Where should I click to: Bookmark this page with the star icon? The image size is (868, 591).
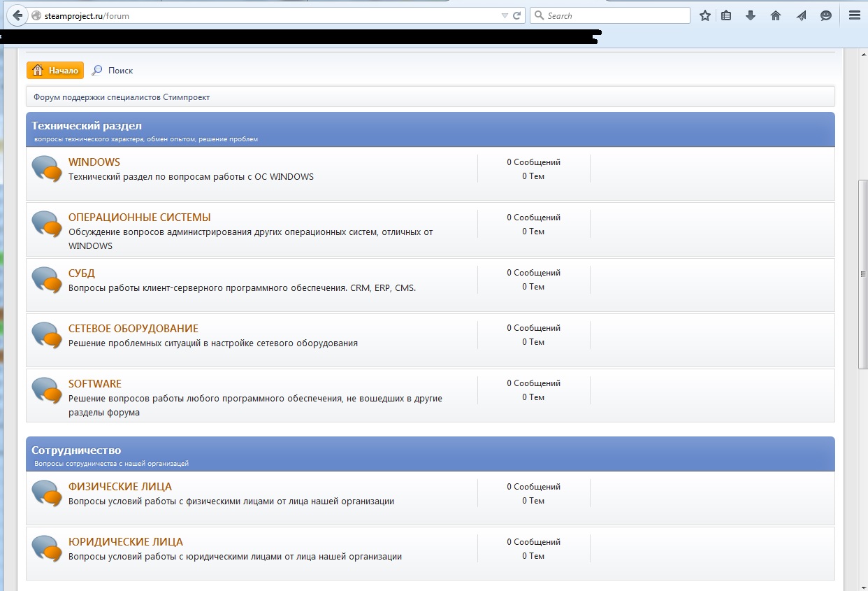point(705,15)
